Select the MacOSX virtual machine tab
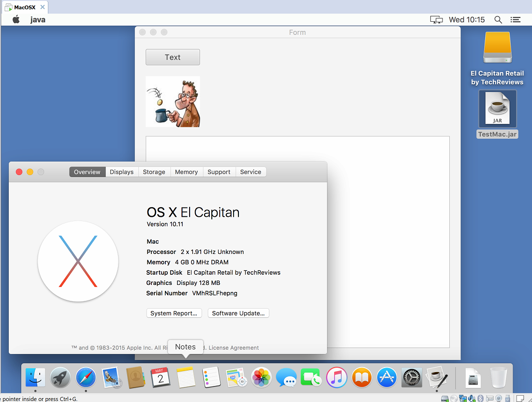Screen dimensions: 532x402 [25, 7]
